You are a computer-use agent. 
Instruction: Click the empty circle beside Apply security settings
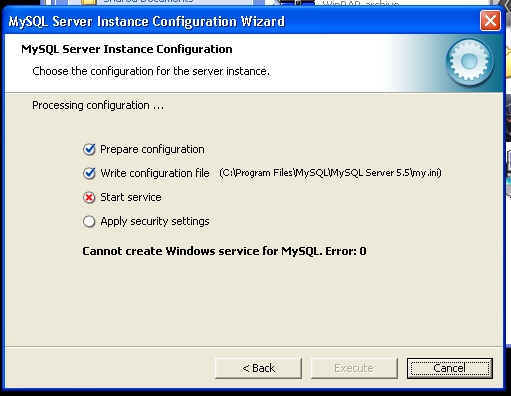(89, 221)
